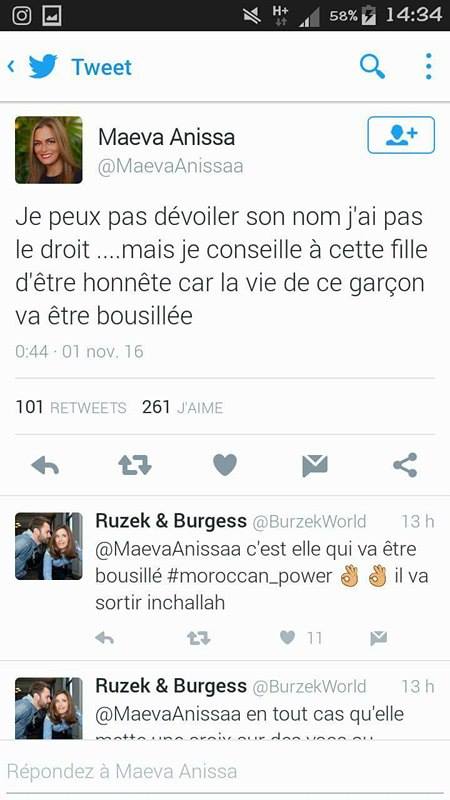Focus the Répondez à Maeva Anissa field
The image size is (450, 800).
coord(225,771)
